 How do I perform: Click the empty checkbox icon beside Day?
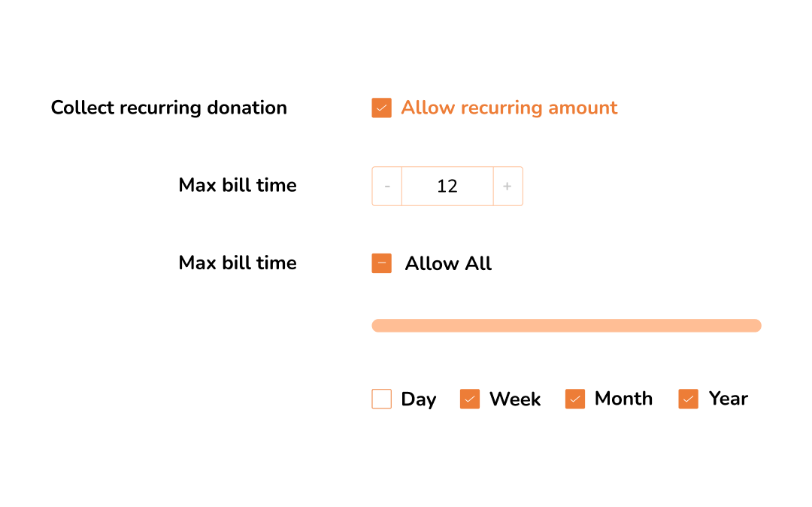pos(381,399)
